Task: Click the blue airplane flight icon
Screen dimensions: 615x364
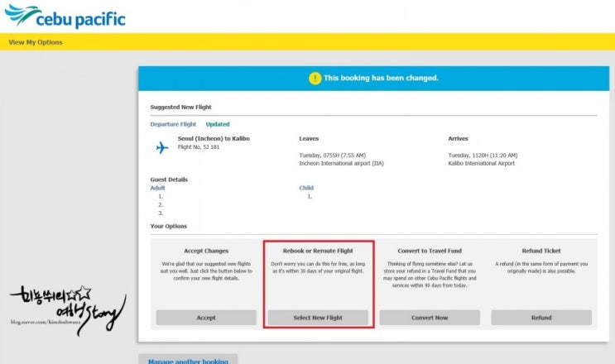Action: tap(162, 148)
